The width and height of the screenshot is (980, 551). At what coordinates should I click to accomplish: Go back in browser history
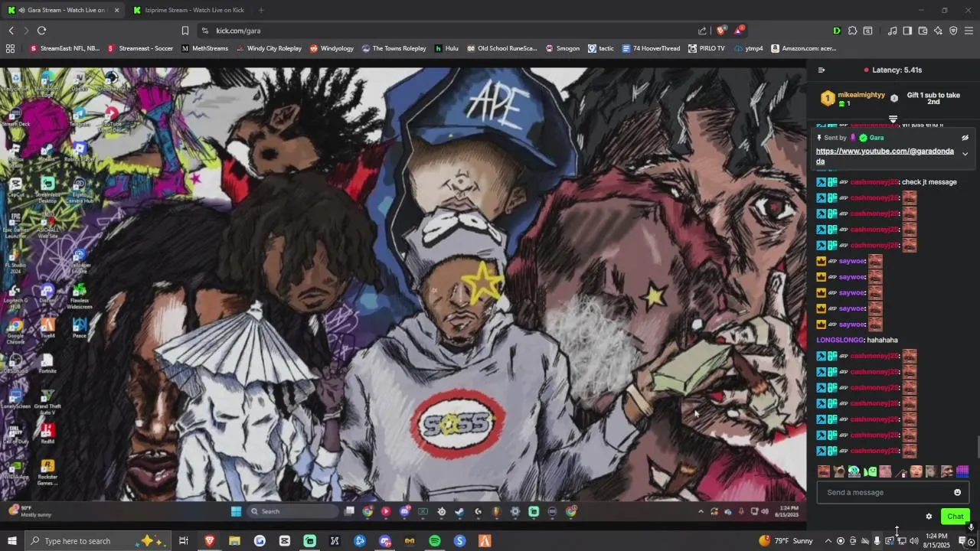coord(11,31)
